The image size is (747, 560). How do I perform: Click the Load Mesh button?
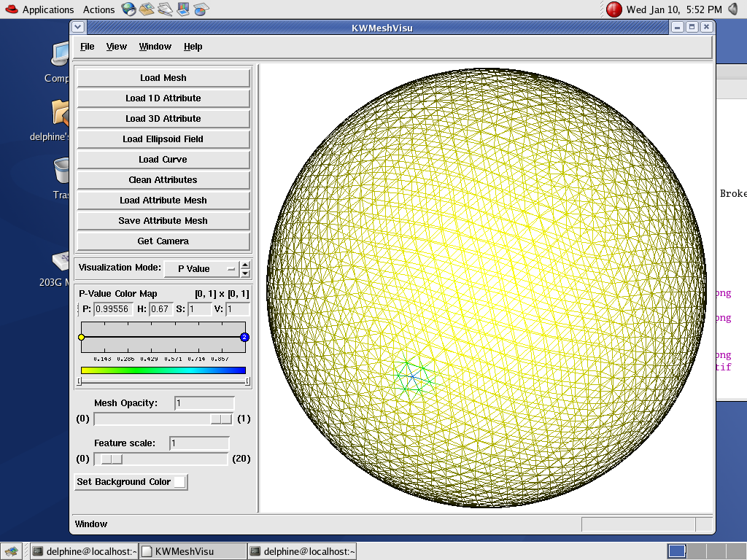[163, 78]
